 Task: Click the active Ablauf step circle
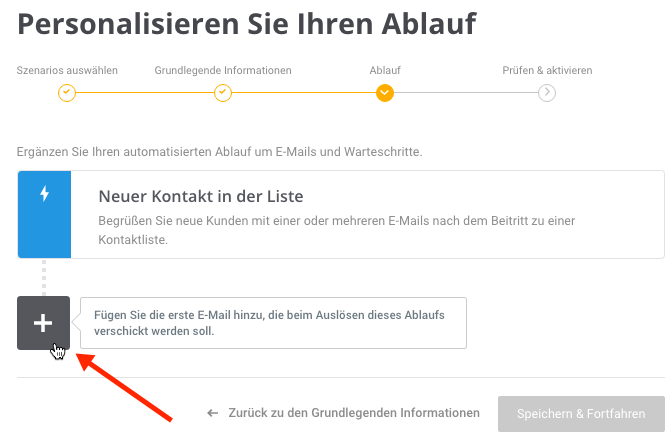[385, 93]
